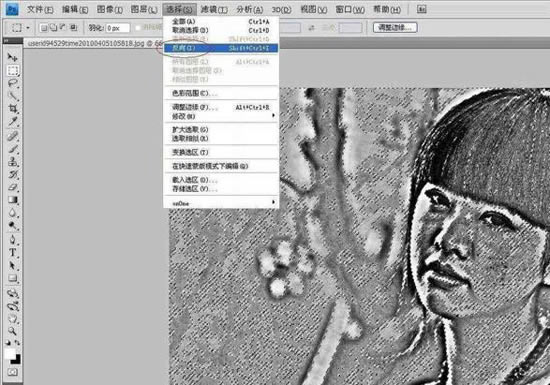
Task: Choose 调整边缘(F)... in the Select menu
Action: coord(221,107)
